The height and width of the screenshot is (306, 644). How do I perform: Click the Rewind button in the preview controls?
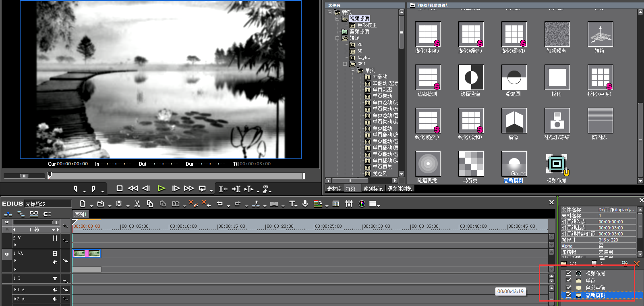133,188
